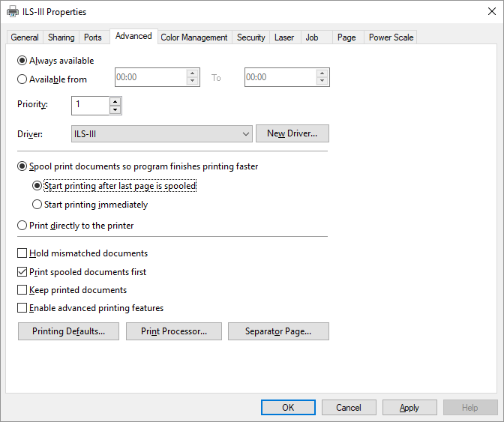Switch to the Color Management tab
The image size is (504, 422).
[x=193, y=37]
